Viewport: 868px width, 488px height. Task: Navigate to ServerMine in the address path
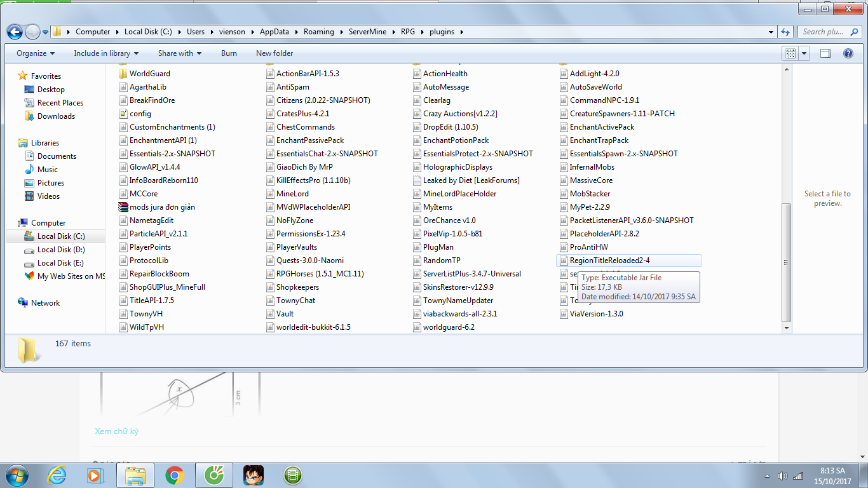click(x=367, y=32)
